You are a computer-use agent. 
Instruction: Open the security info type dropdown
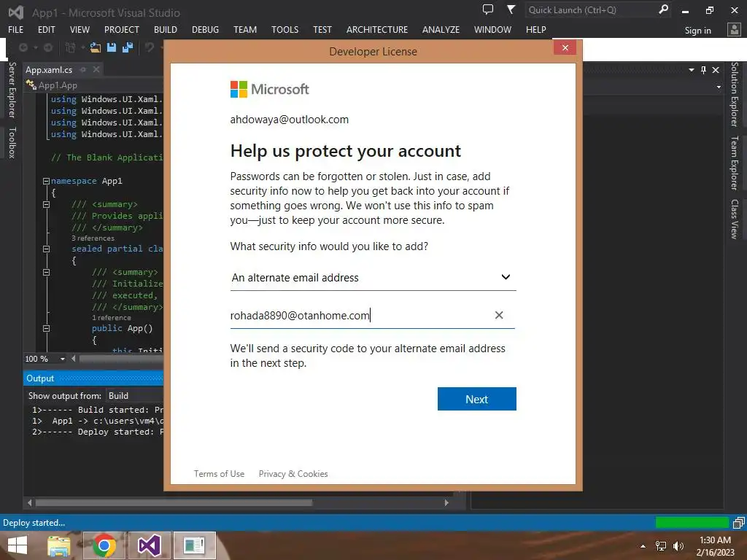coord(373,278)
